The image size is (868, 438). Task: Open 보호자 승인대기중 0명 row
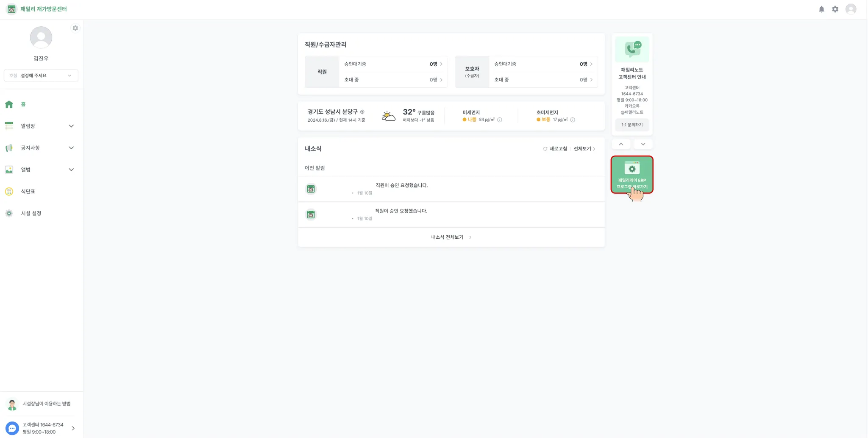point(543,64)
